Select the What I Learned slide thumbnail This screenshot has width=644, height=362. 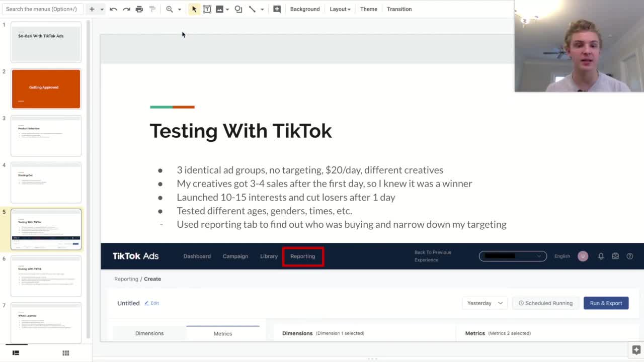(46, 323)
